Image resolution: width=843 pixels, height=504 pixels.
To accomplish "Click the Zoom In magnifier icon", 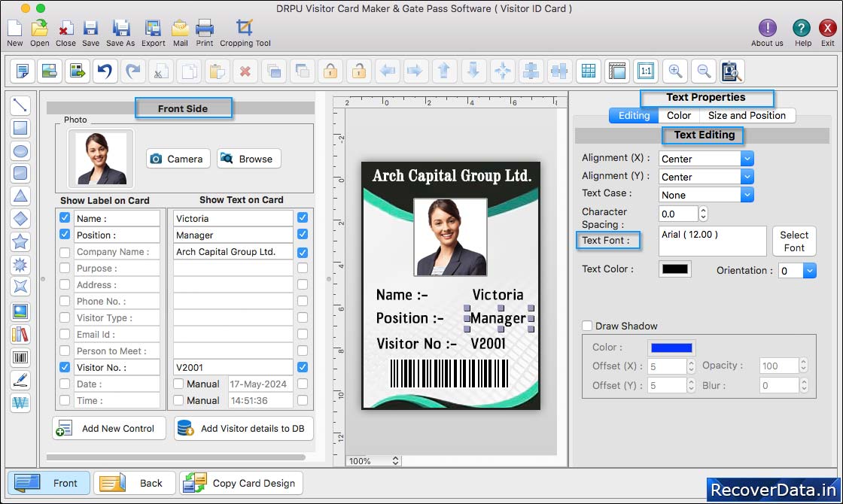I will (675, 71).
